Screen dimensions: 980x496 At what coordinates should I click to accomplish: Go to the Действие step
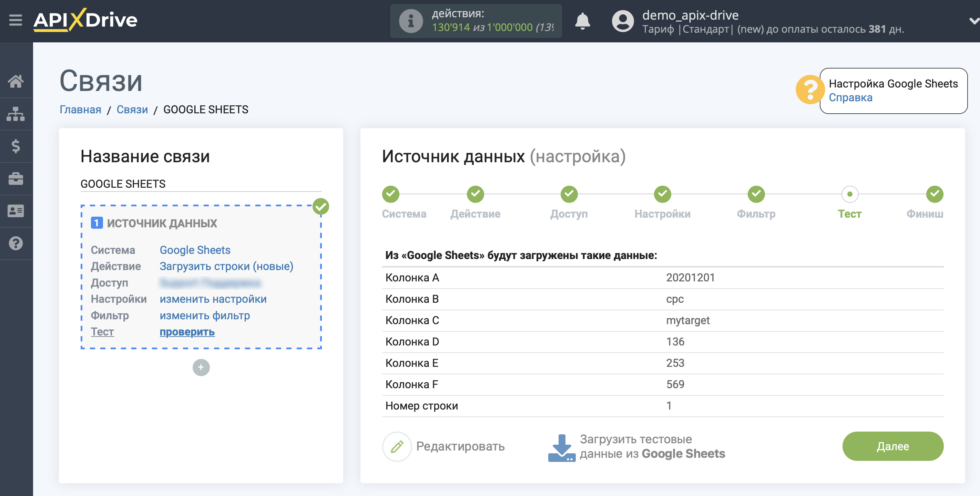(x=475, y=194)
